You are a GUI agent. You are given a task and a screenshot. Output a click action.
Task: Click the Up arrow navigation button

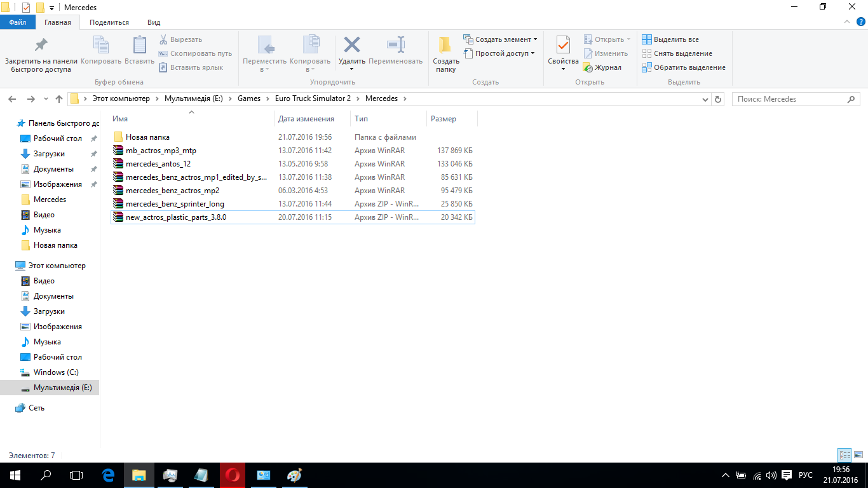click(59, 99)
